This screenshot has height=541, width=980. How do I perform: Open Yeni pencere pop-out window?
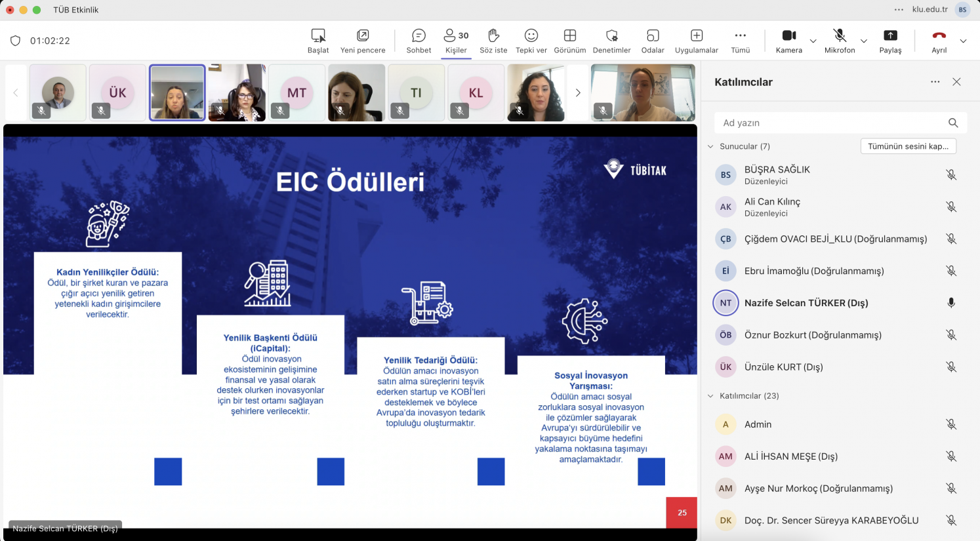(x=363, y=41)
